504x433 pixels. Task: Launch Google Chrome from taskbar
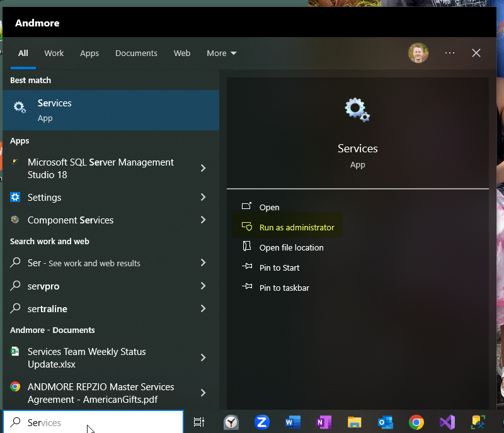(x=416, y=422)
